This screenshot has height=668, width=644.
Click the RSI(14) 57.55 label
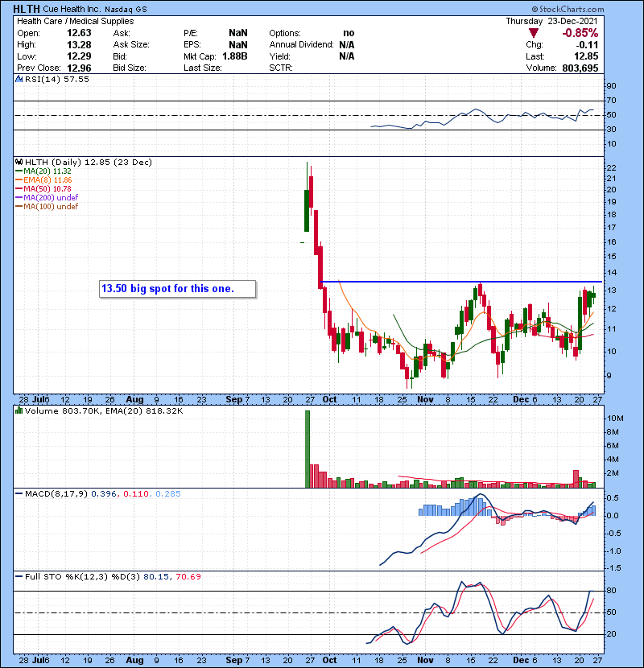[56, 79]
